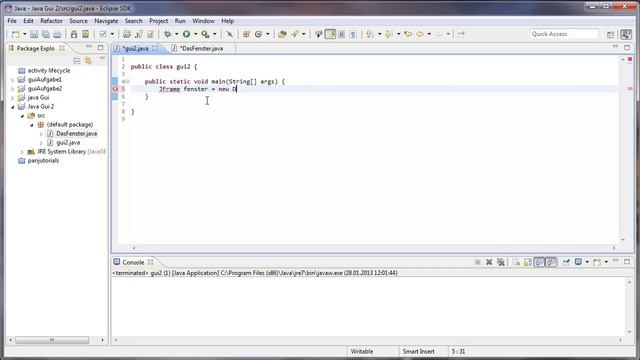Toggle Block Selection Mode
Viewport: 640px width, 360px height.
point(342,34)
